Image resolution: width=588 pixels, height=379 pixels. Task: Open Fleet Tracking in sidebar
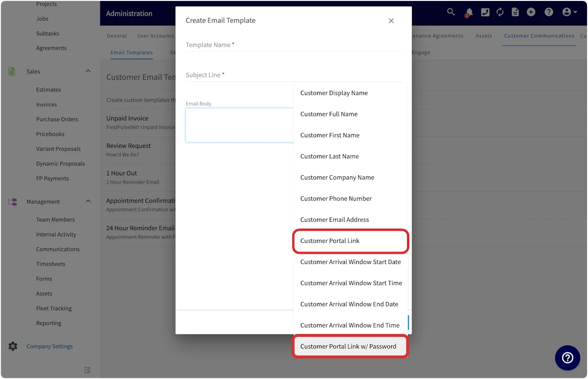pos(54,308)
